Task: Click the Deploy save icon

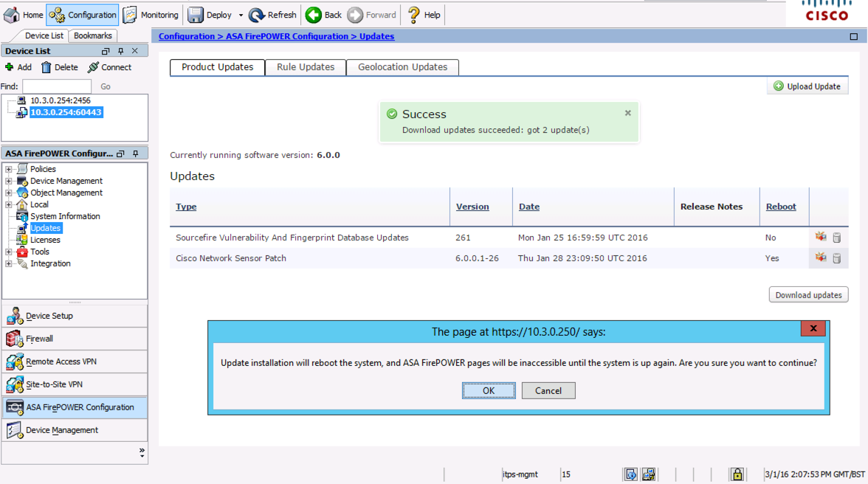Action: pyautogui.click(x=196, y=15)
